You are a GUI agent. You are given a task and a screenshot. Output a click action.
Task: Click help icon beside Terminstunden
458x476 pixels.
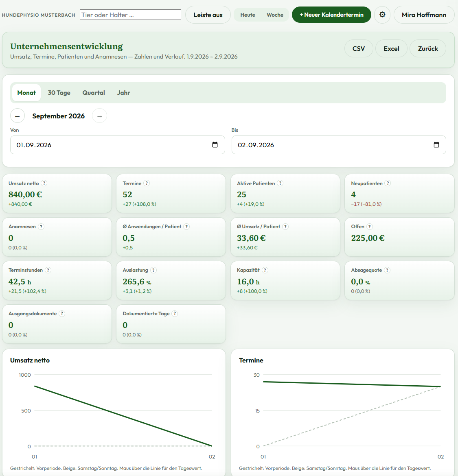(x=48, y=270)
